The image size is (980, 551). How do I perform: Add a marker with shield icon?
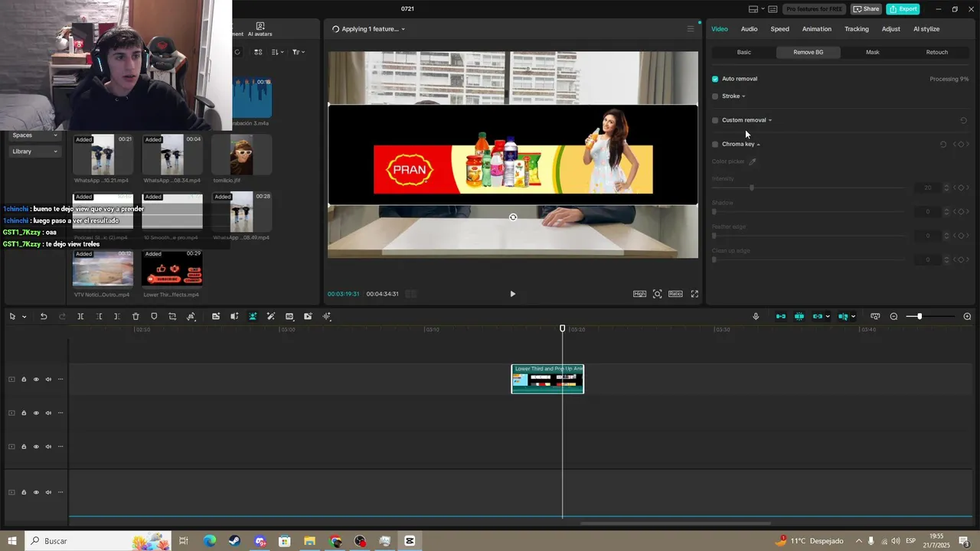point(154,316)
